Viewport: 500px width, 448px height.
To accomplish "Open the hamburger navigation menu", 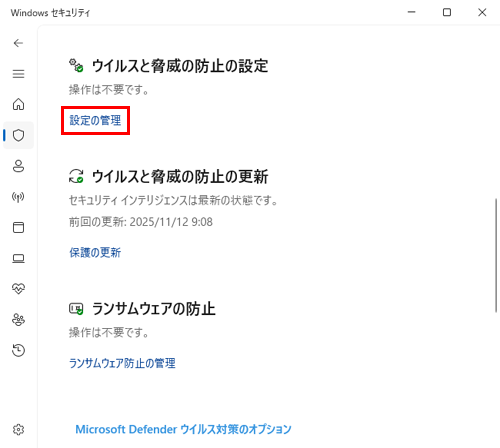I will (x=18, y=74).
